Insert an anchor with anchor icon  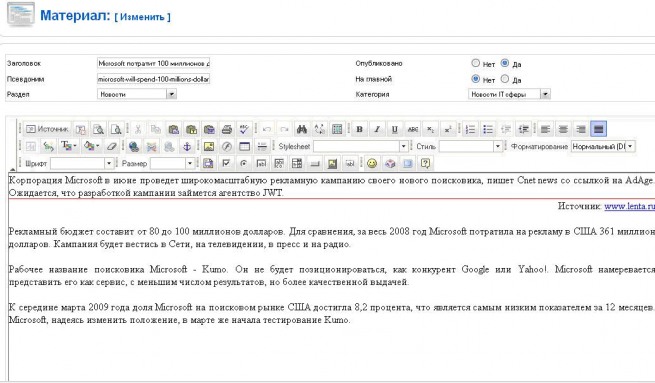click(x=187, y=146)
